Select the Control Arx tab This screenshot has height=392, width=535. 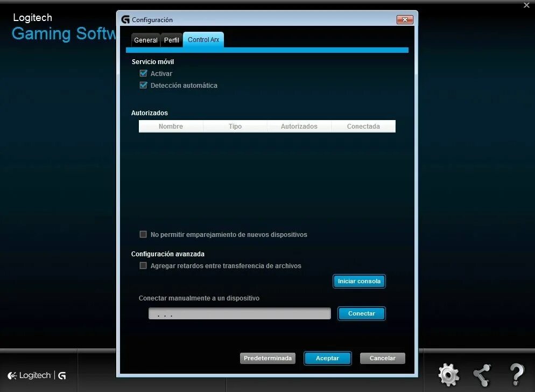click(203, 40)
